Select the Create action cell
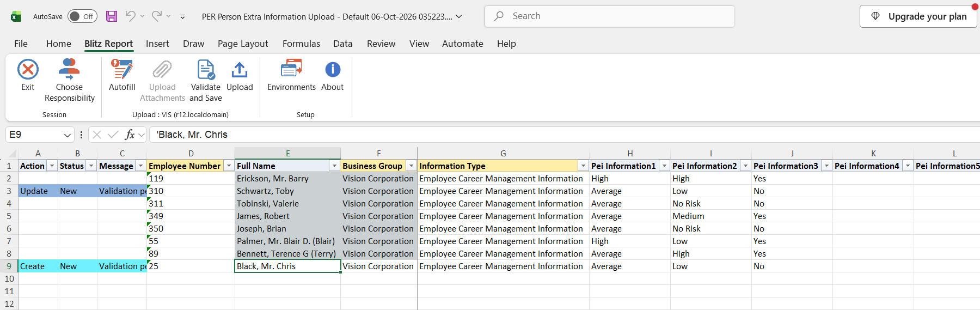This screenshot has height=310, width=980. click(38, 266)
